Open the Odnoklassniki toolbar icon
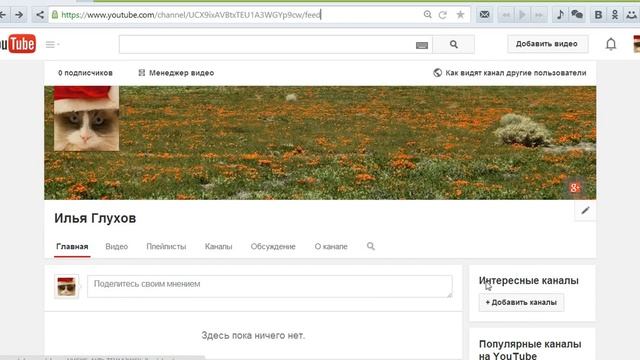Screen dimensions: 640x360 click(615, 15)
